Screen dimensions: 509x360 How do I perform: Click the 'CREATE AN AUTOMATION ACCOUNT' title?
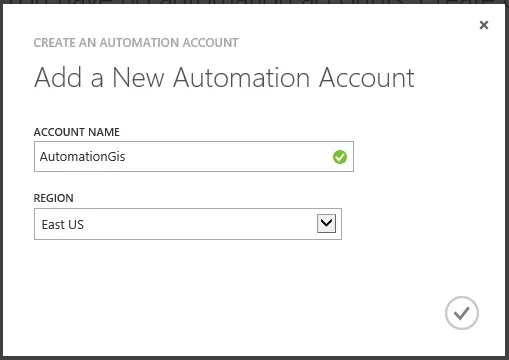(x=136, y=43)
